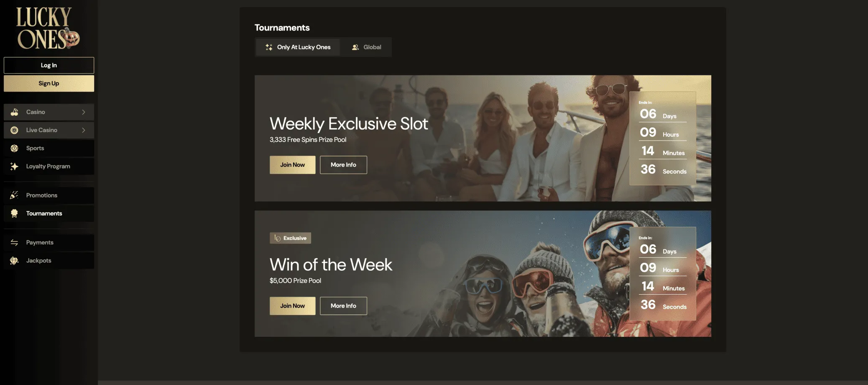The width and height of the screenshot is (868, 385).
Task: Open More Info for Weekly Exclusive Slot
Action: click(x=344, y=165)
